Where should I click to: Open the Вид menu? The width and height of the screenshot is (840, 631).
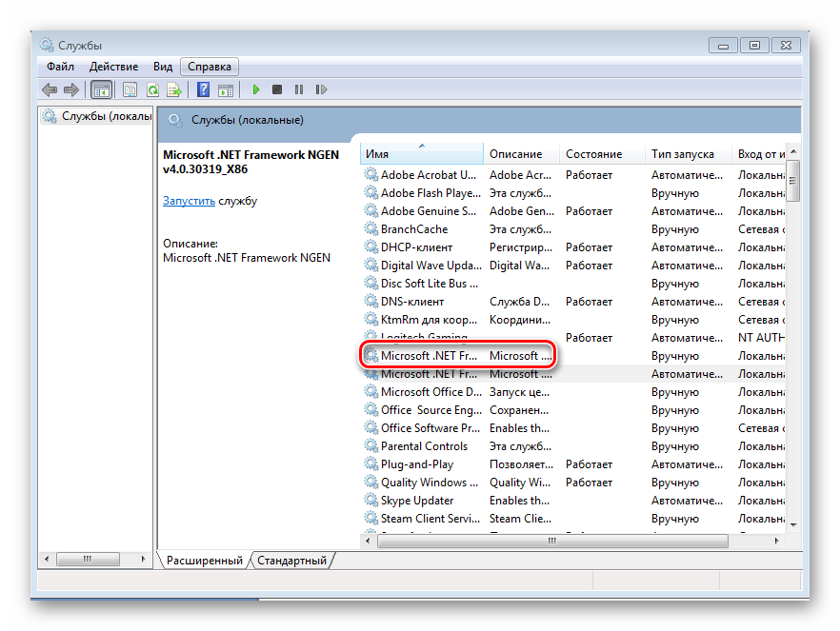coord(163,67)
